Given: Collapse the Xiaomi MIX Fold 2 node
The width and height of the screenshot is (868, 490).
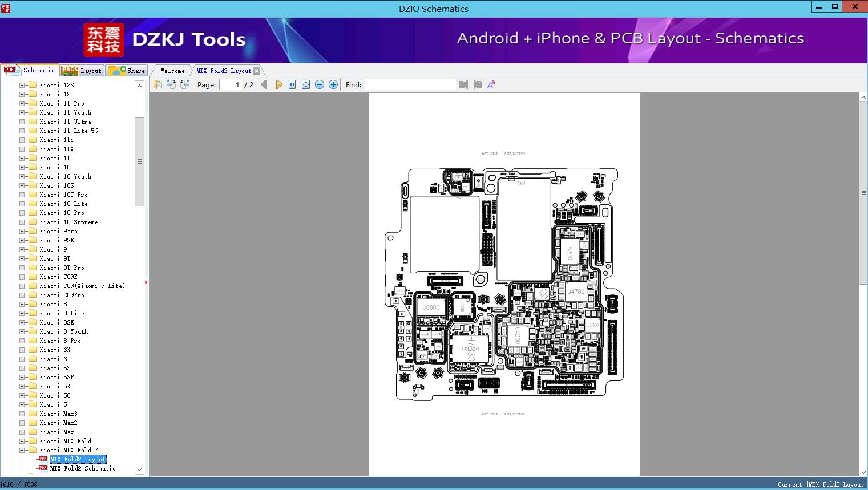Looking at the screenshot, I should pos(22,450).
